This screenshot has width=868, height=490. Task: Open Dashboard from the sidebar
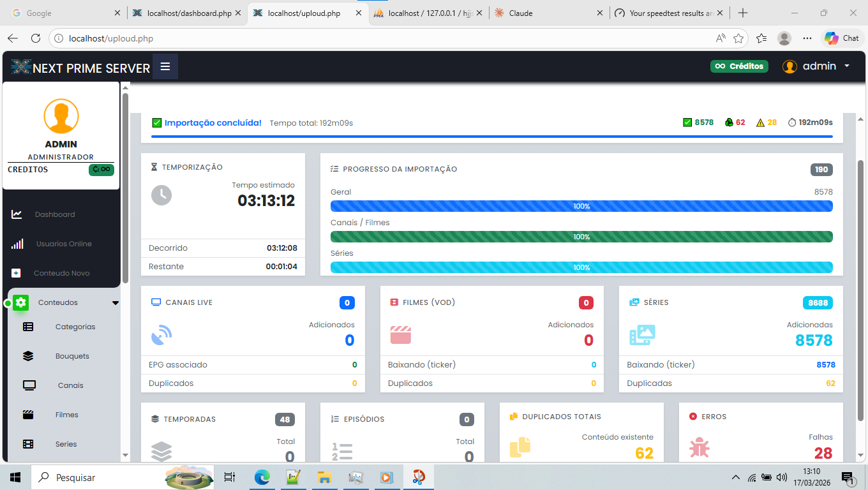click(x=55, y=214)
